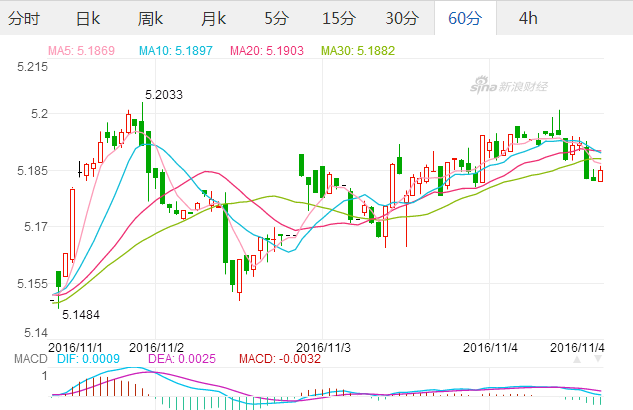Image resolution: width=633 pixels, height=410 pixels.
Task: Click the 2016/11/3 date axis label
Action: click(x=323, y=346)
